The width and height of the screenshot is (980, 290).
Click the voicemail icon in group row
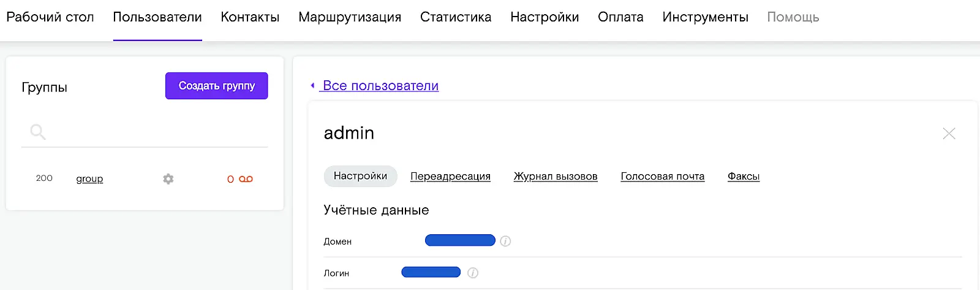(246, 179)
